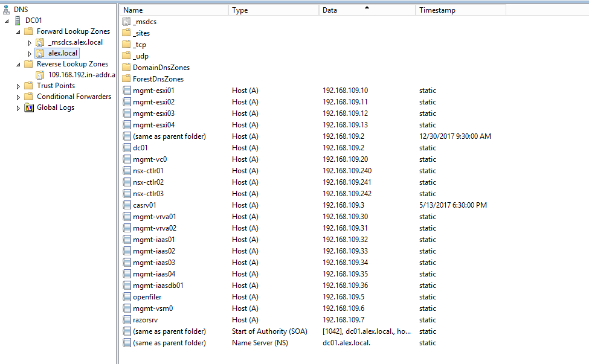Expand the _msdcs.alex.local zone
Viewport: 589px width, 364px height.
(x=30, y=43)
